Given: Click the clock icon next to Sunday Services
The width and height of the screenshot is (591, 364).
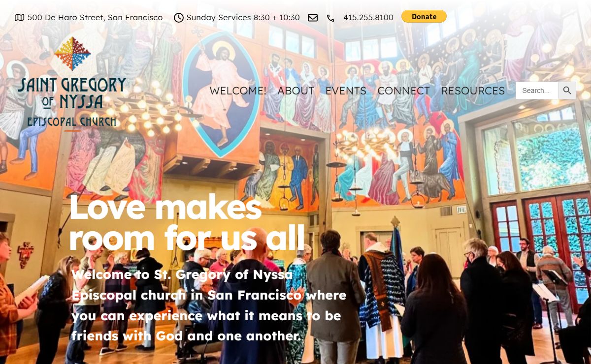Looking at the screenshot, I should pos(179,18).
